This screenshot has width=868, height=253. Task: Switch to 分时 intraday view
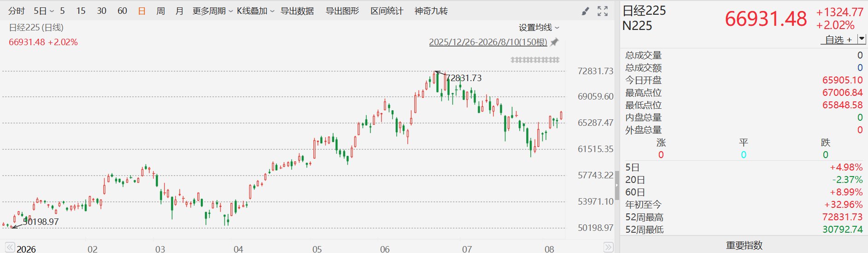pos(17,11)
